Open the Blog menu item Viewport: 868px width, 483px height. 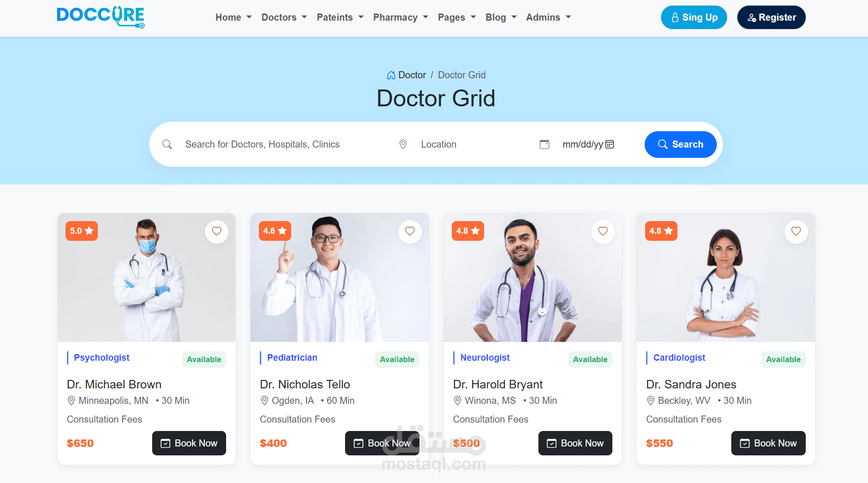coord(501,17)
